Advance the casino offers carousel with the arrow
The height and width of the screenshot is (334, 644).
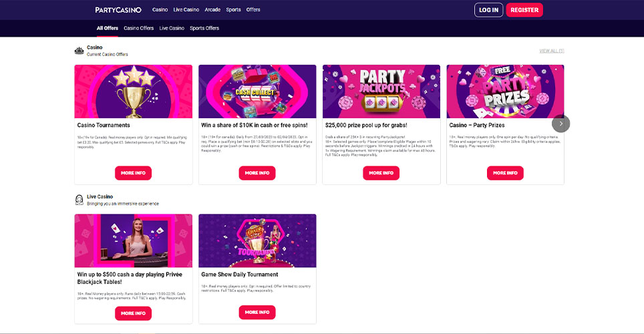(x=560, y=124)
